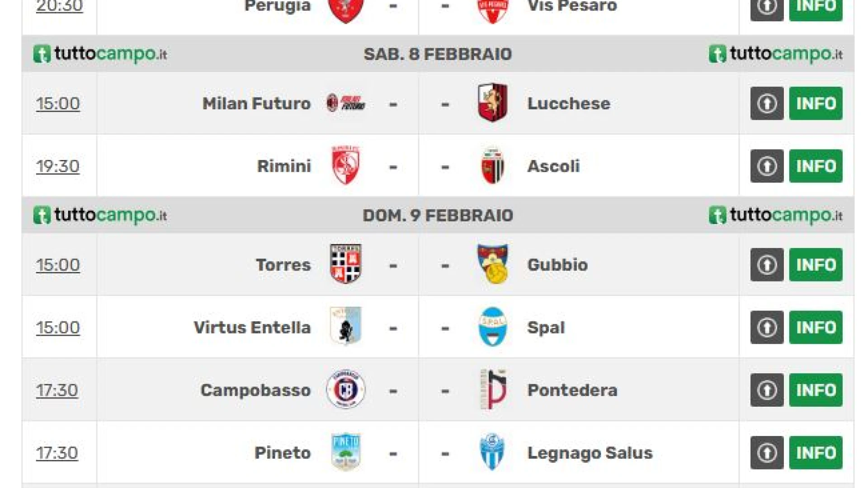Click the Lucchese team crest

(492, 103)
